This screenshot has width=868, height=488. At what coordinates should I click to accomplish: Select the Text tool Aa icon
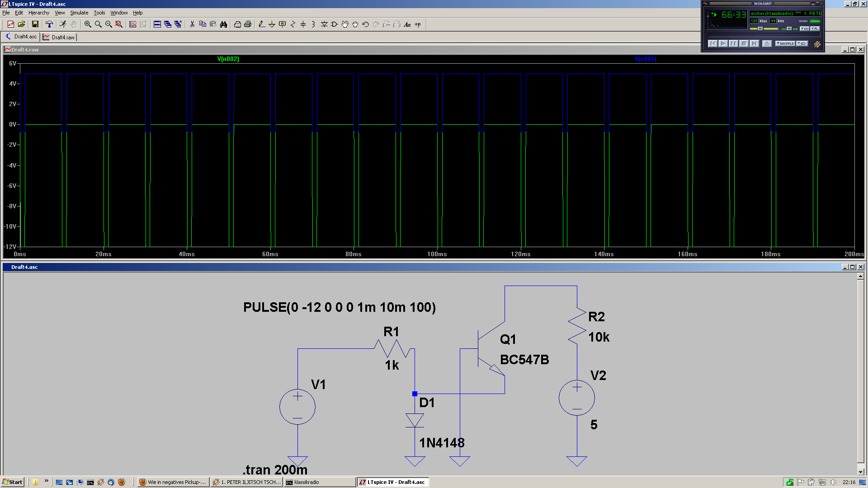pos(407,24)
